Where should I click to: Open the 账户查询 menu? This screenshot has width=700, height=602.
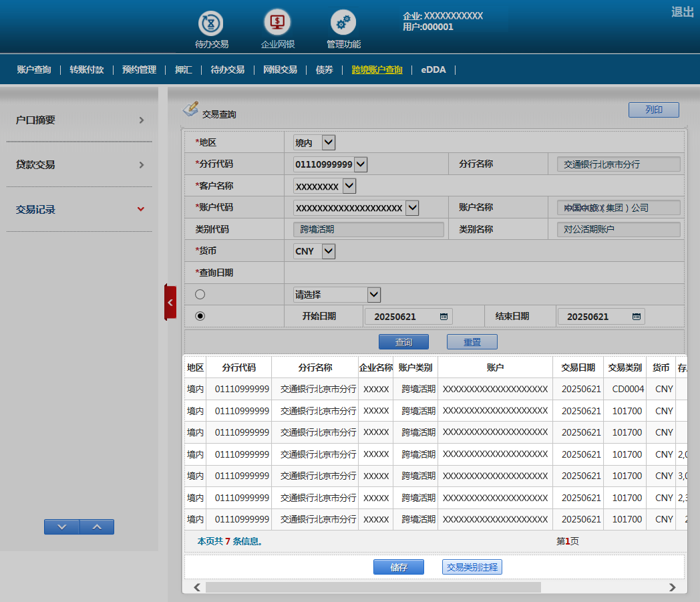click(x=34, y=69)
